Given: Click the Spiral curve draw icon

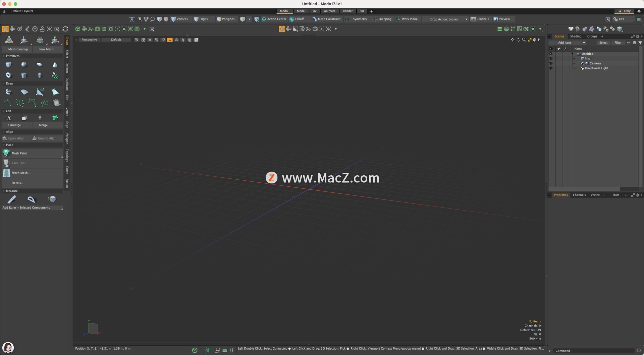Looking at the screenshot, I should click(x=44, y=103).
